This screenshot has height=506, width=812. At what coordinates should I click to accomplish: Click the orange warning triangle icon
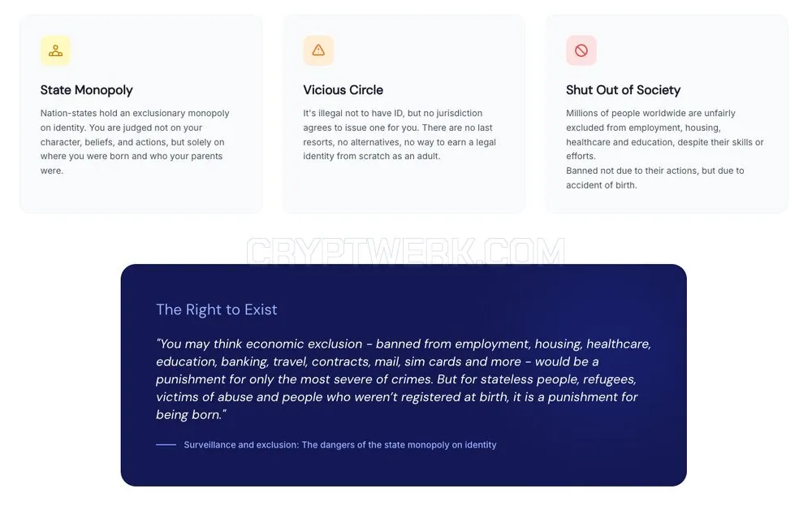click(x=318, y=50)
